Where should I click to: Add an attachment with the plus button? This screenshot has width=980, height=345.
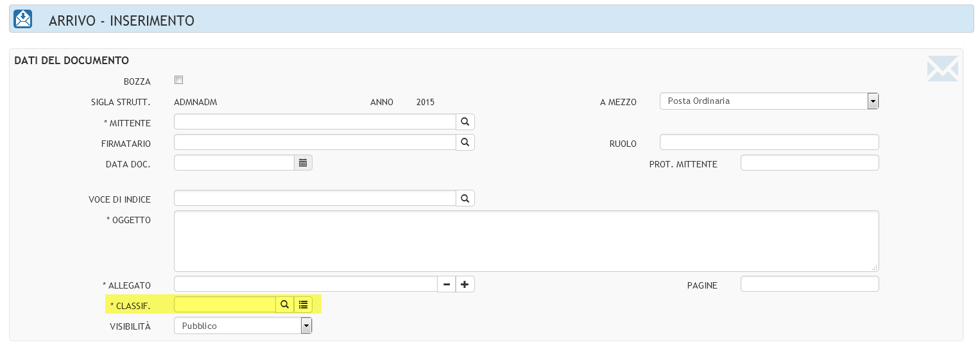pyautogui.click(x=465, y=284)
